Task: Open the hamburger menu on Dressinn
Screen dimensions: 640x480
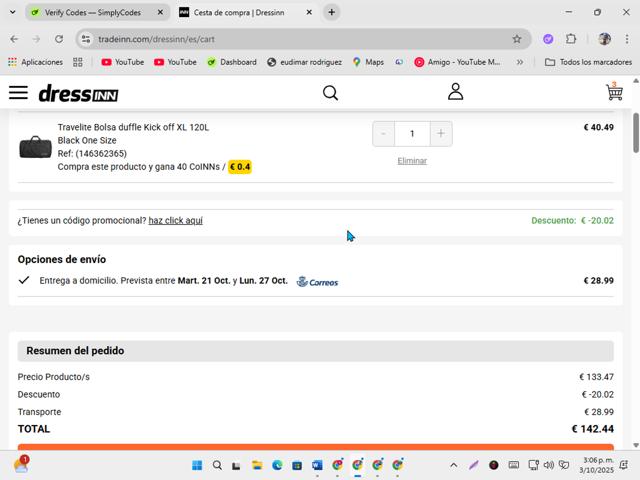Action: tap(18, 93)
